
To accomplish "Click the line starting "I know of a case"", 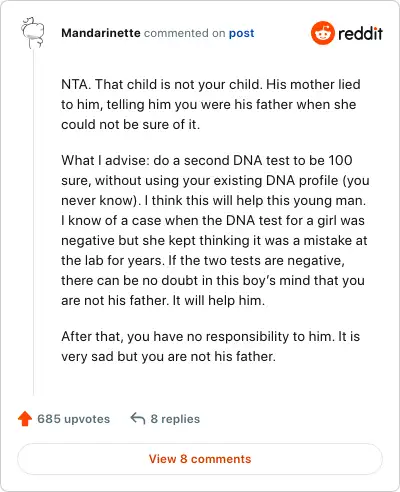I will pos(213,220).
